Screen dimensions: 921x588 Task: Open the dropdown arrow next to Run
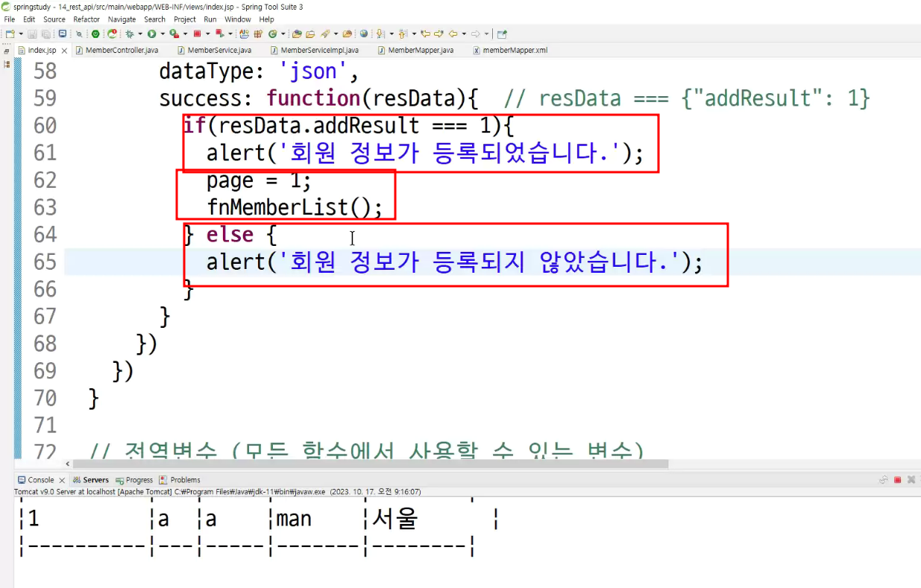[x=162, y=34]
